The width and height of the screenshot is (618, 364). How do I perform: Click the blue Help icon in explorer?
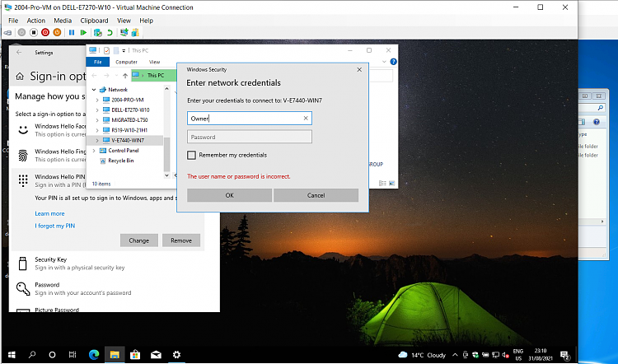(393, 62)
